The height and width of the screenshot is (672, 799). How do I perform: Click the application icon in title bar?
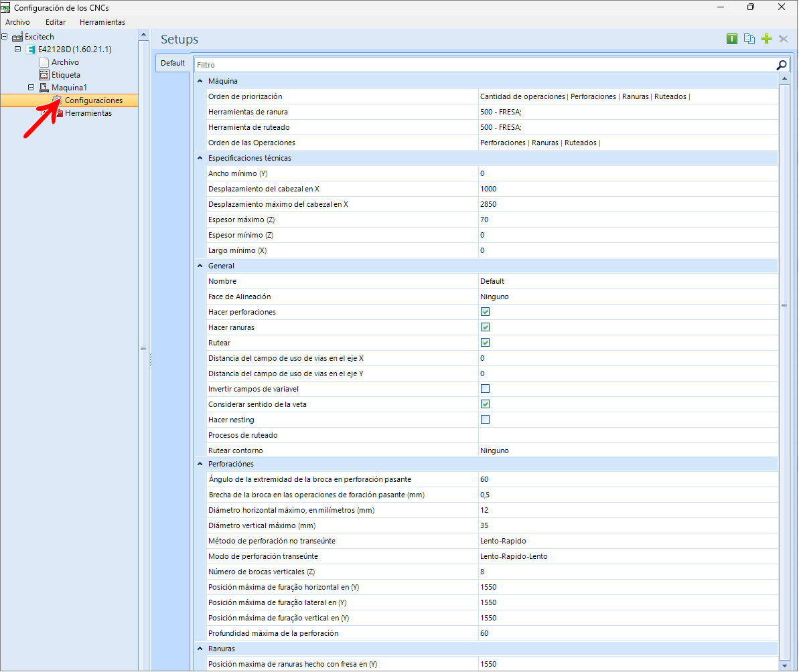(5, 7)
